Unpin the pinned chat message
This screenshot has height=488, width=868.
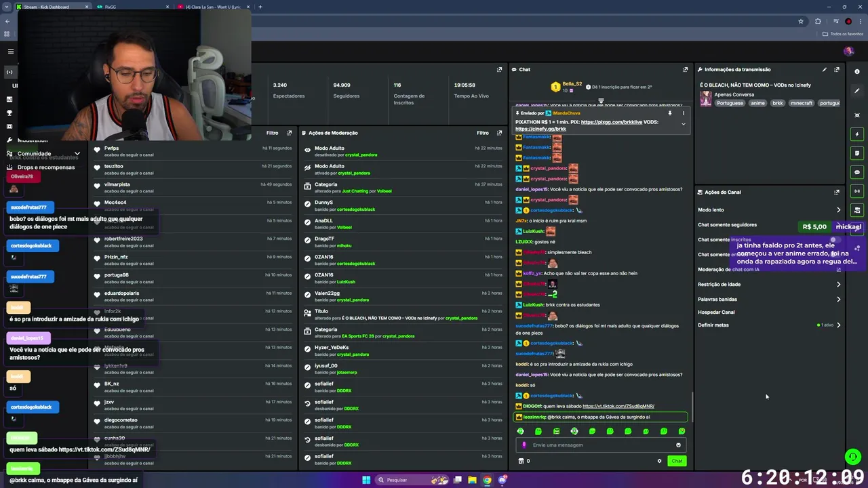click(670, 113)
